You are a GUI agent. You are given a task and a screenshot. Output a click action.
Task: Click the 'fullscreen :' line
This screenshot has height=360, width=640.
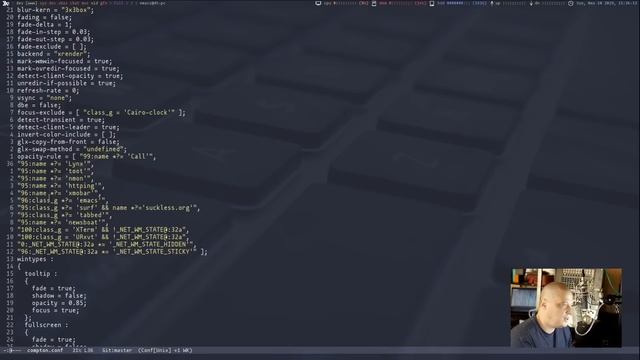coord(46,326)
